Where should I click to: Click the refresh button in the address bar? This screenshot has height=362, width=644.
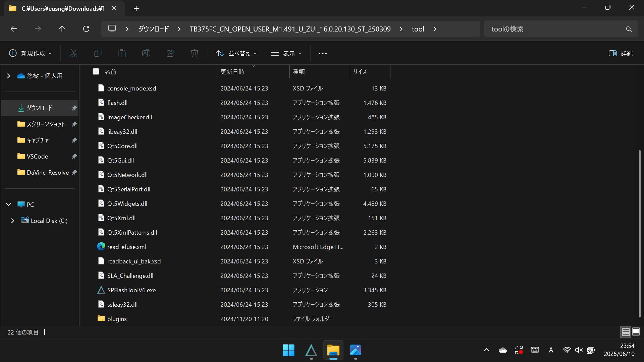[x=86, y=29]
